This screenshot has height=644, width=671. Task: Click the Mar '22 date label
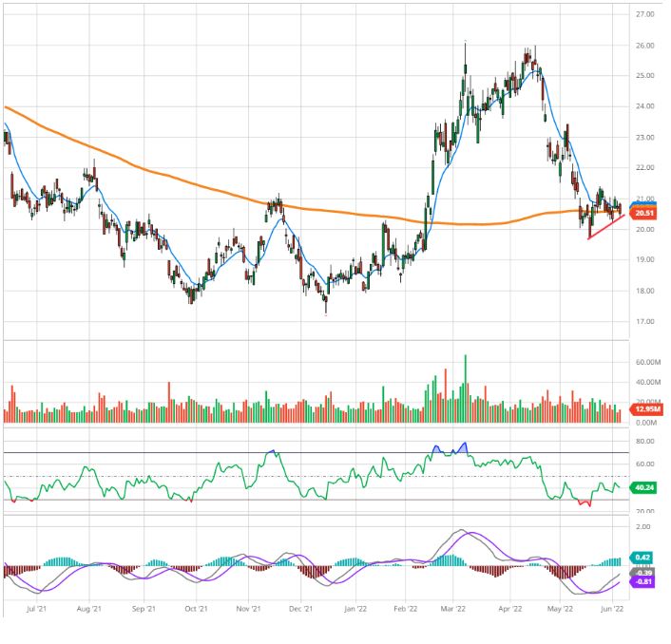[452, 609]
